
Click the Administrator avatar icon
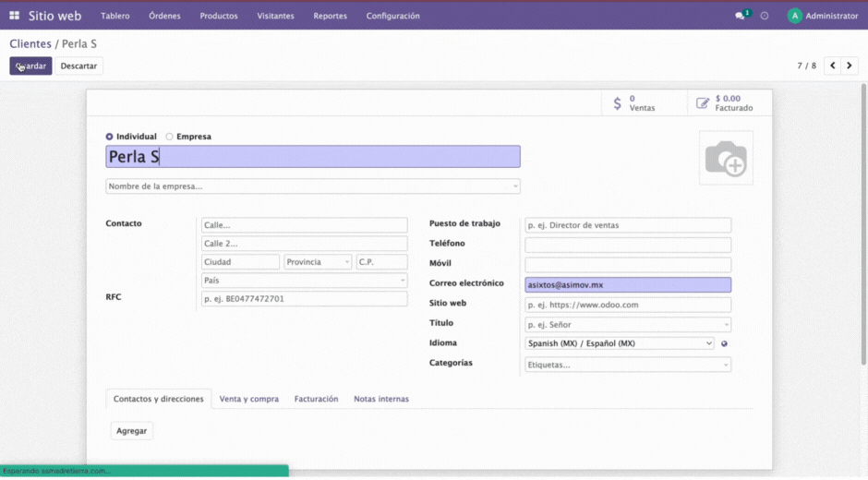(795, 16)
